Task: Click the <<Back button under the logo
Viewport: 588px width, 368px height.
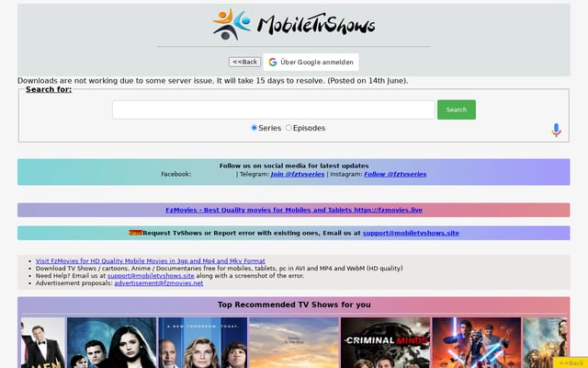Action: click(245, 62)
